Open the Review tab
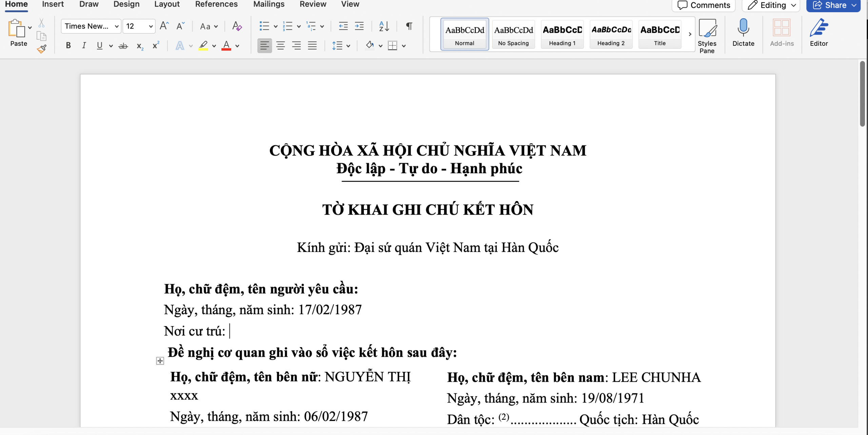 pyautogui.click(x=313, y=4)
